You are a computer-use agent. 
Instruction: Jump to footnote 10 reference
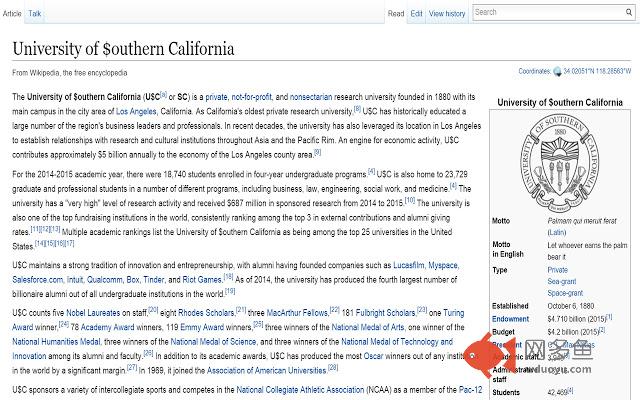(410, 200)
